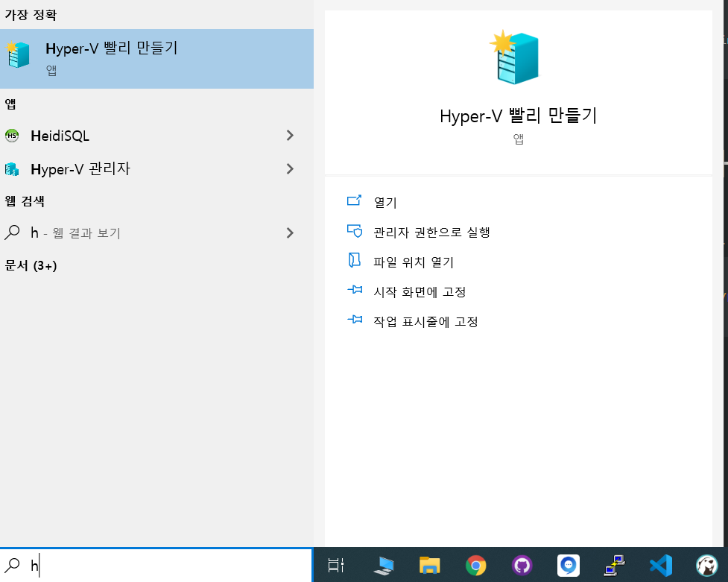Click the pin icon beside 작업 표시줄에 고정
Screen dimensions: 728x582
pyautogui.click(x=355, y=320)
